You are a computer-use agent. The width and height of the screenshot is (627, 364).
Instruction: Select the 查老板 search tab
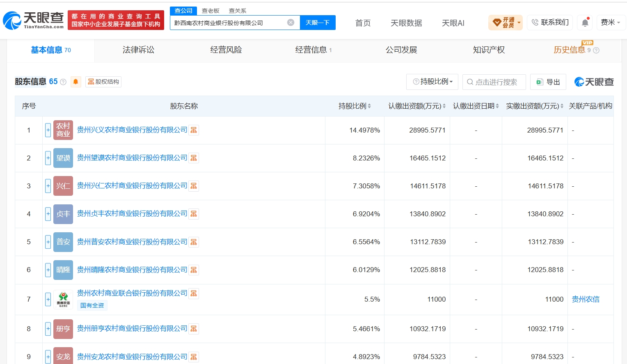(x=211, y=11)
